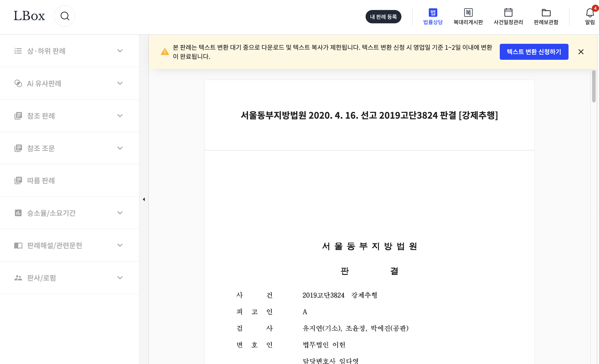Expand 상·하위 판례 chevron

[x=120, y=51]
